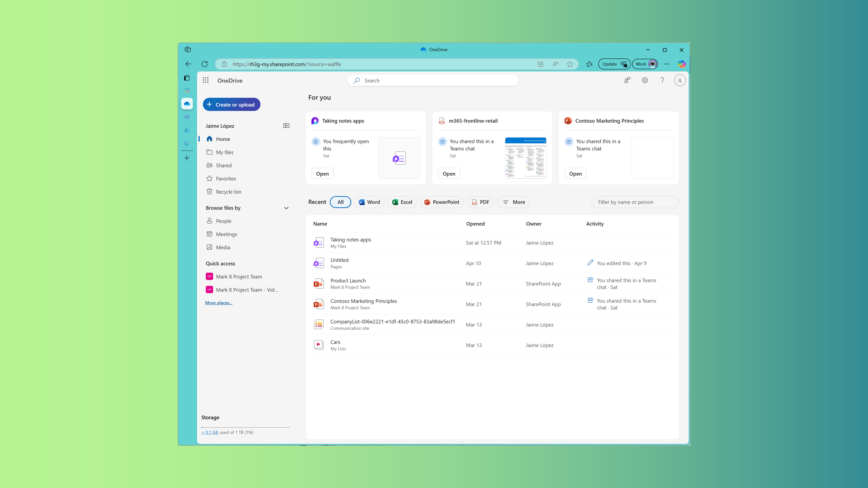Open the Microsoft Teams app in the sidebar
The image size is (868, 488).
point(187,117)
